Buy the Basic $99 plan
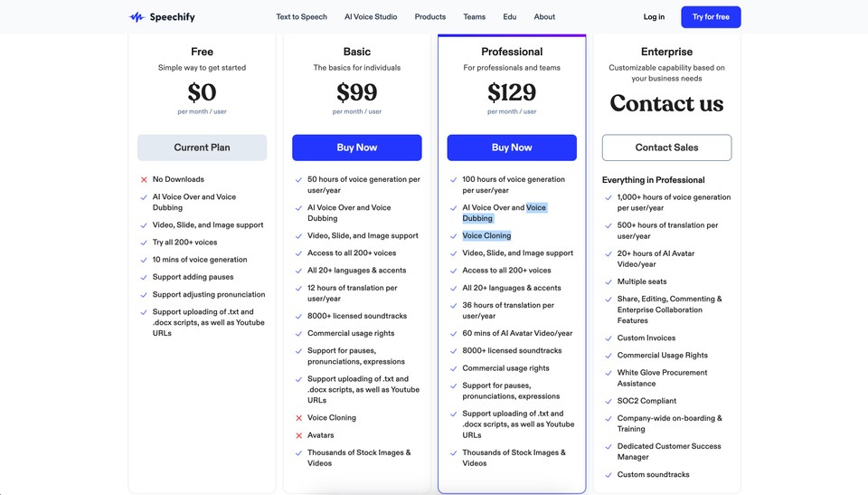 pos(357,148)
